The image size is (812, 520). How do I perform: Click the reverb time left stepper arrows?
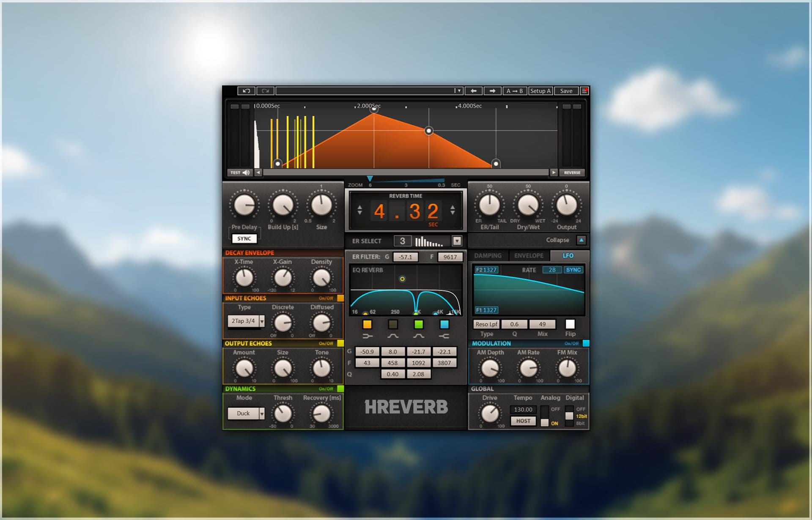pos(359,210)
